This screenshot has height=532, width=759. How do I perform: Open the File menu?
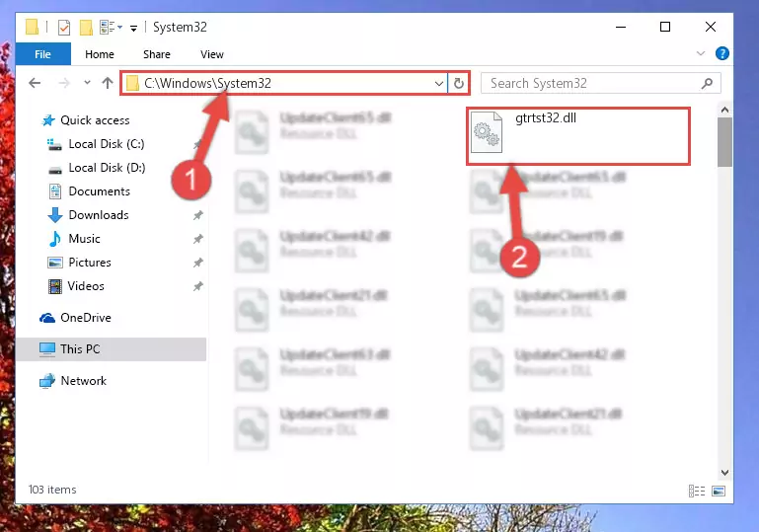(43, 54)
